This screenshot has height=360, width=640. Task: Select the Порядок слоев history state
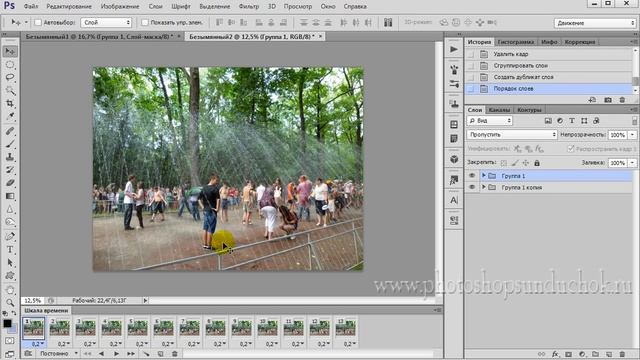point(549,89)
